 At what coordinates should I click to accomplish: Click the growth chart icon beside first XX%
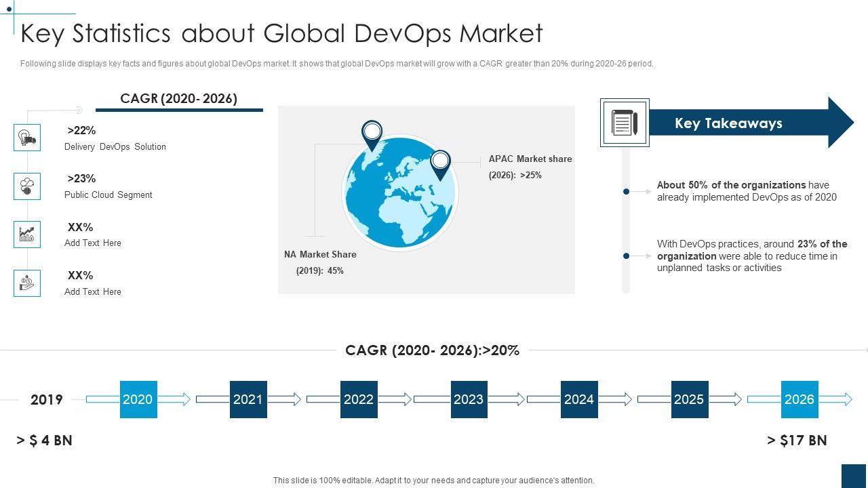tap(27, 235)
